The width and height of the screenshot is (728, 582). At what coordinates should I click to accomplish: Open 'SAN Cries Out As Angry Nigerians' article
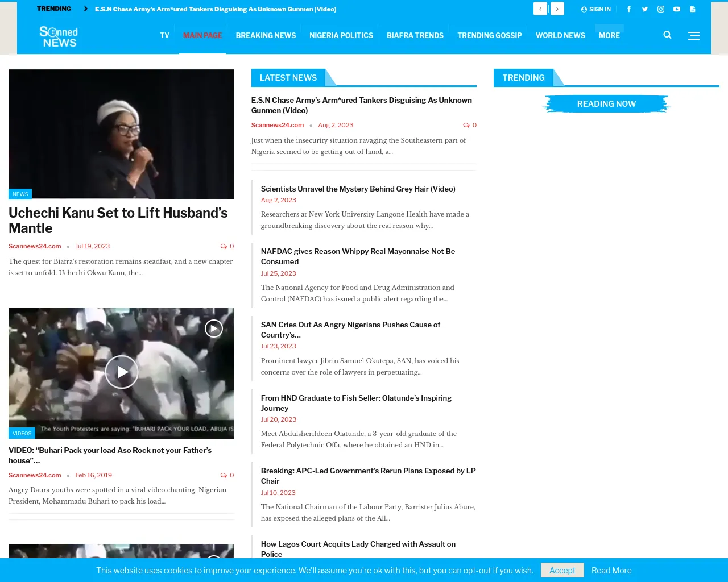[351, 330]
